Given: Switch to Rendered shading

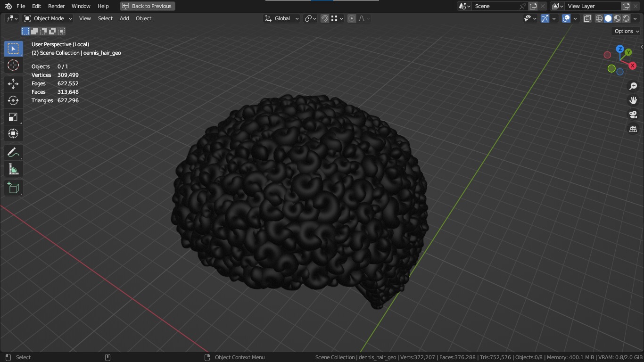Looking at the screenshot, I should pyautogui.click(x=626, y=18).
